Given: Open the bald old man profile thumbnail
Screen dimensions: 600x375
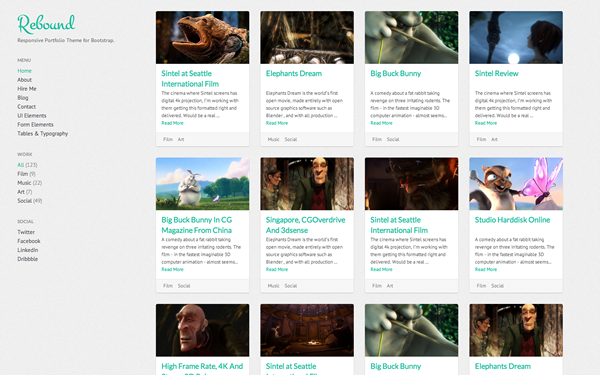Looking at the screenshot, I should coord(202,330).
